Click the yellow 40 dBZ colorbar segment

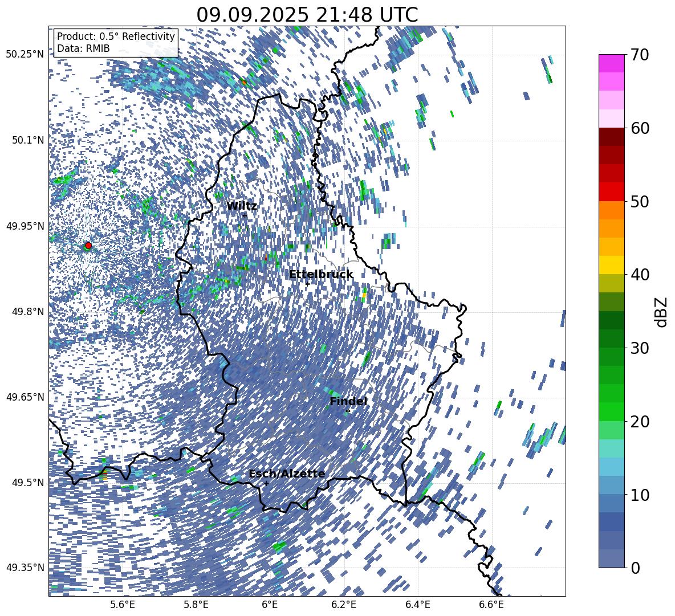click(611, 265)
